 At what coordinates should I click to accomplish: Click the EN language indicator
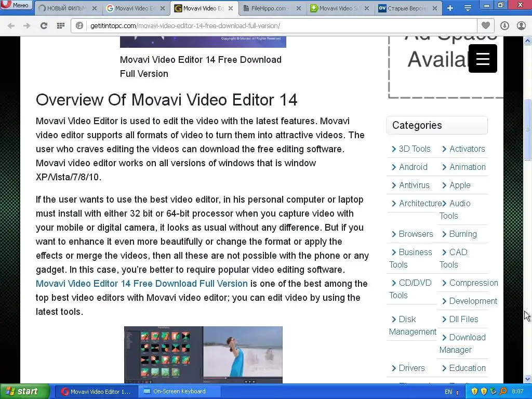[x=448, y=392]
